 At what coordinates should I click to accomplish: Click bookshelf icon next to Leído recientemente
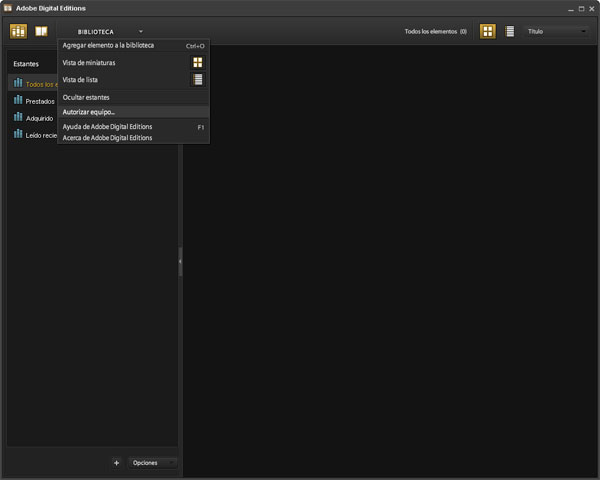pyautogui.click(x=18, y=134)
